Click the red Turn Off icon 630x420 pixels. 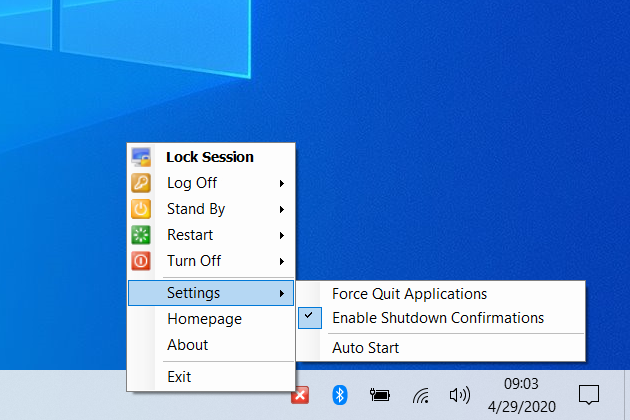pos(141,261)
